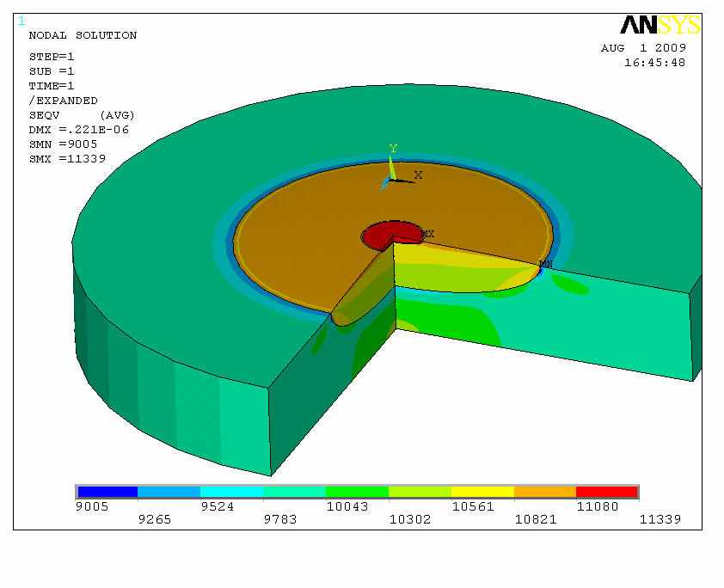Click the 11339 legend maximum label
Image resolution: width=724 pixels, height=588 pixels.
(x=662, y=520)
